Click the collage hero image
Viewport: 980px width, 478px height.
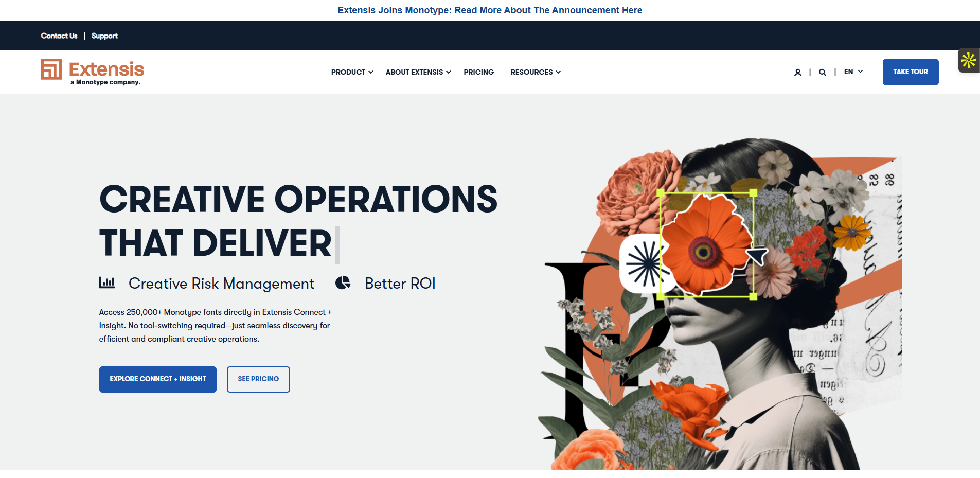pyautogui.click(x=720, y=304)
